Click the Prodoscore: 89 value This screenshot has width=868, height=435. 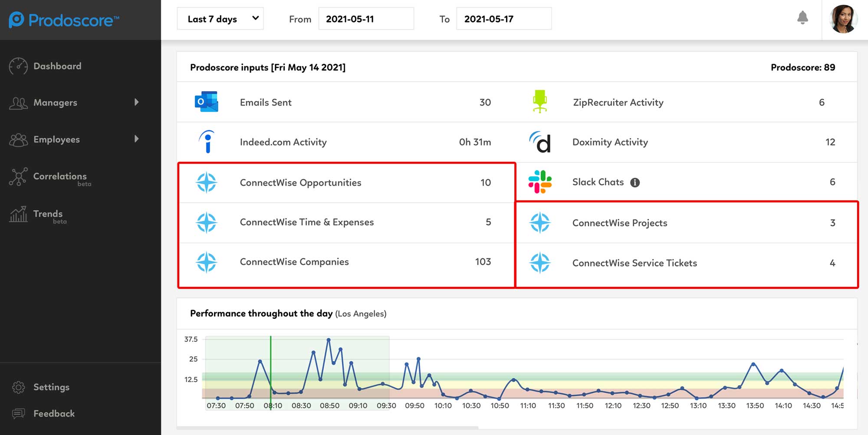[x=803, y=67]
